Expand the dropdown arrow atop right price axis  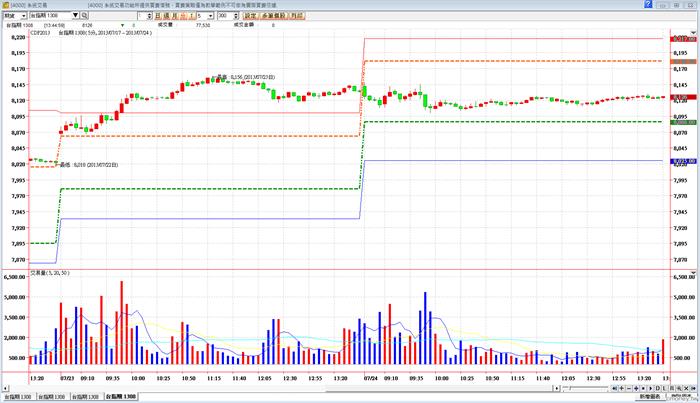coord(693,33)
